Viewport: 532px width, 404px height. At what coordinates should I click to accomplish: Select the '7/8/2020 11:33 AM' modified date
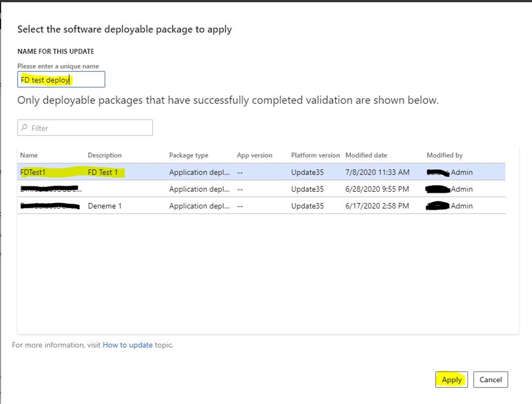point(378,172)
